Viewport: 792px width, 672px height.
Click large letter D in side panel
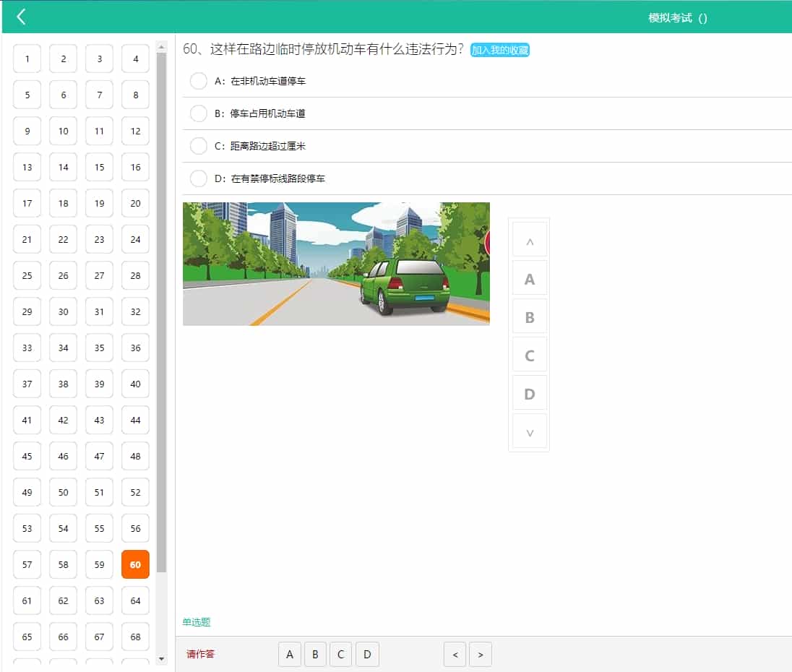(529, 394)
